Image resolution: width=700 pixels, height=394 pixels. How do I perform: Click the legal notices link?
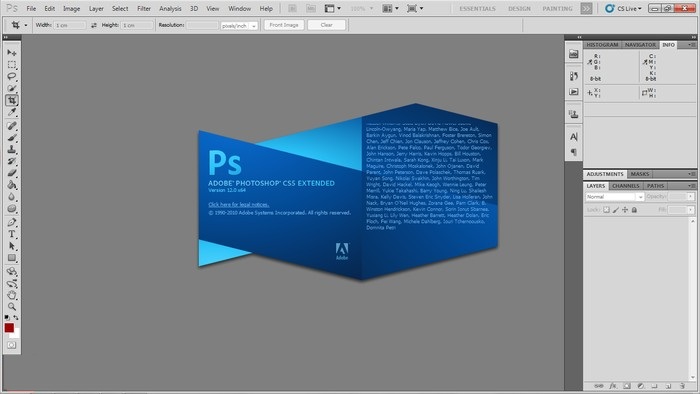238,205
